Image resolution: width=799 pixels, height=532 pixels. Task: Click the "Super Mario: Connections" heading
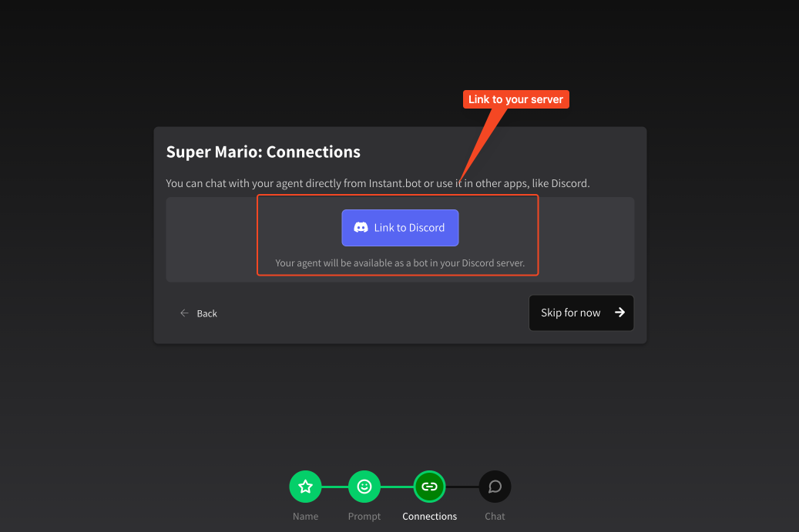[x=264, y=152]
